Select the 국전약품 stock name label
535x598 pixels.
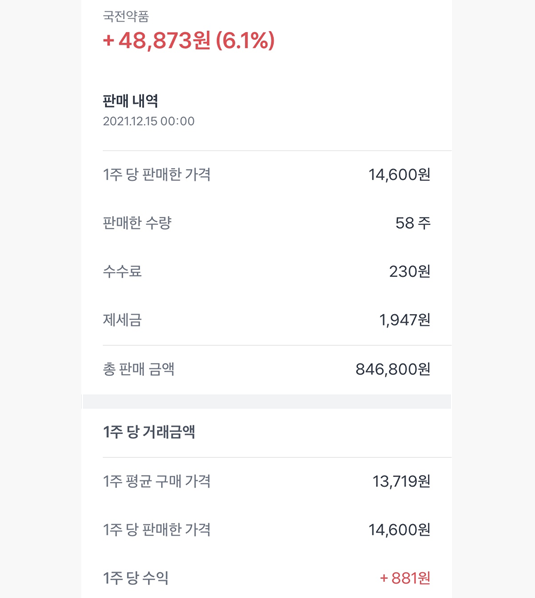[x=126, y=16]
